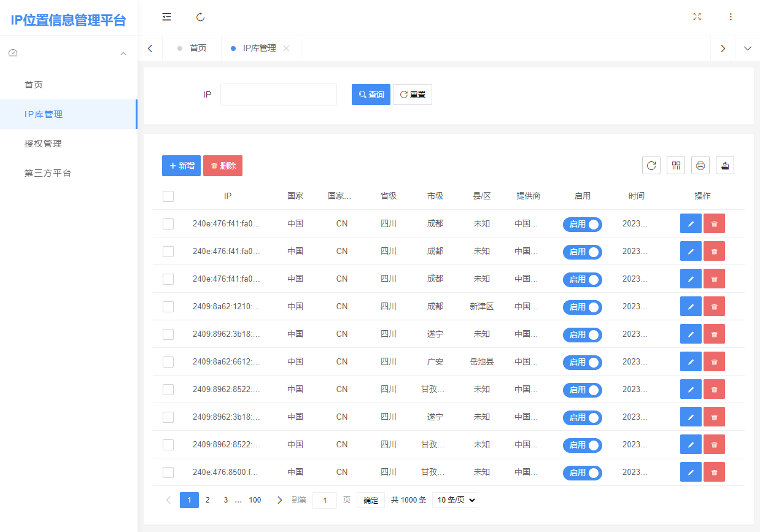Open the 10条/页 page size dropdown
The height and width of the screenshot is (532, 760).
(454, 499)
